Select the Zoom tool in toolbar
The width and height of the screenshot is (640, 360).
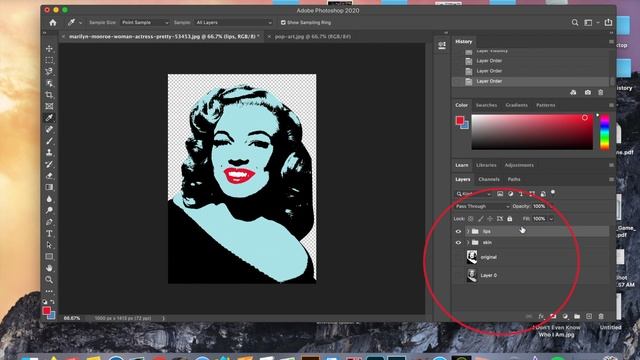pyautogui.click(x=49, y=280)
